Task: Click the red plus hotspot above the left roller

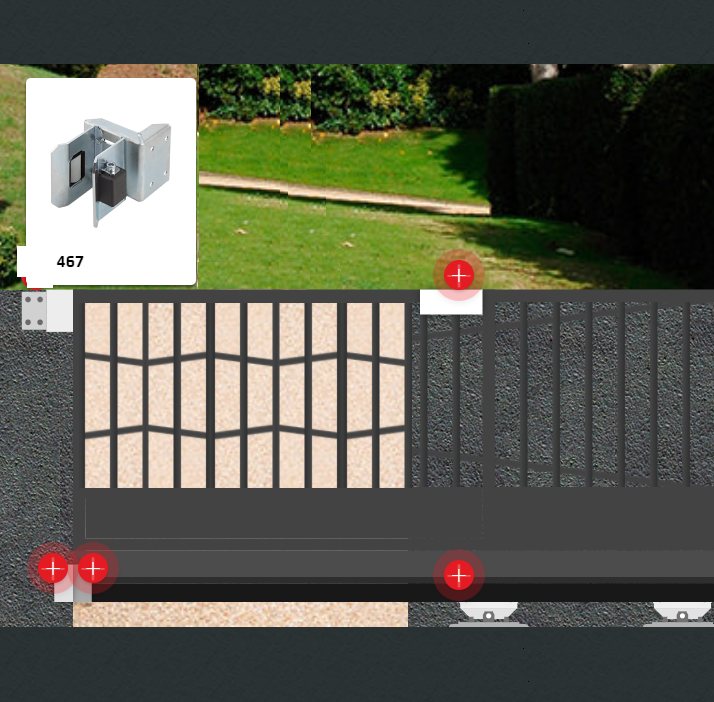Action: tap(458, 575)
